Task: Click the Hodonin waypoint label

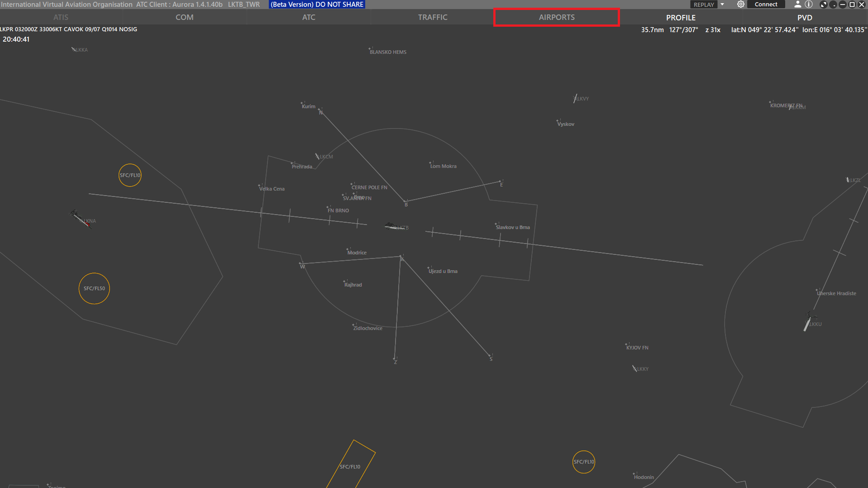Action: (644, 477)
